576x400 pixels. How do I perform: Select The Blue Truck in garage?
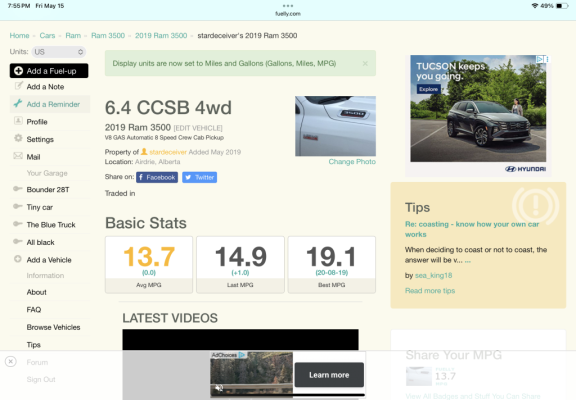point(51,225)
